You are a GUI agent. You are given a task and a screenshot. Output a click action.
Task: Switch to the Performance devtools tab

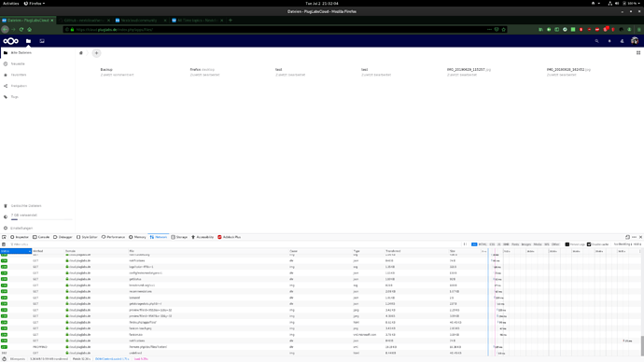[x=113, y=237]
